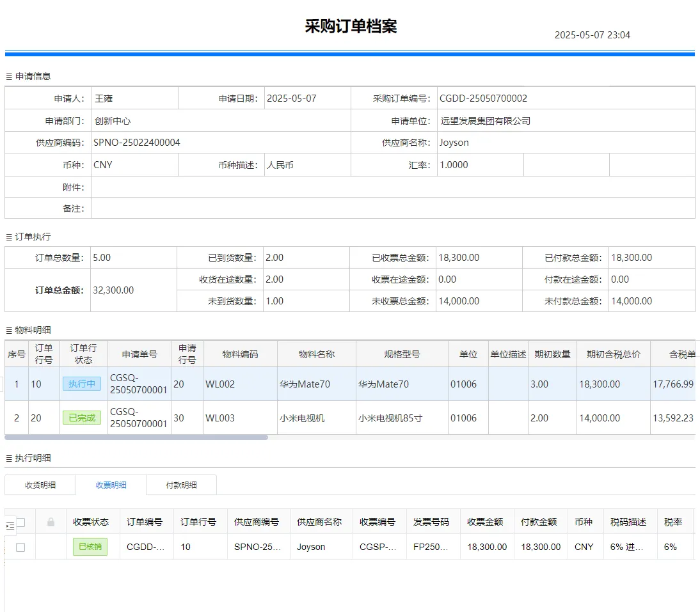Switch to the 收货明细 tab
The height and width of the screenshot is (612, 700).
click(40, 485)
